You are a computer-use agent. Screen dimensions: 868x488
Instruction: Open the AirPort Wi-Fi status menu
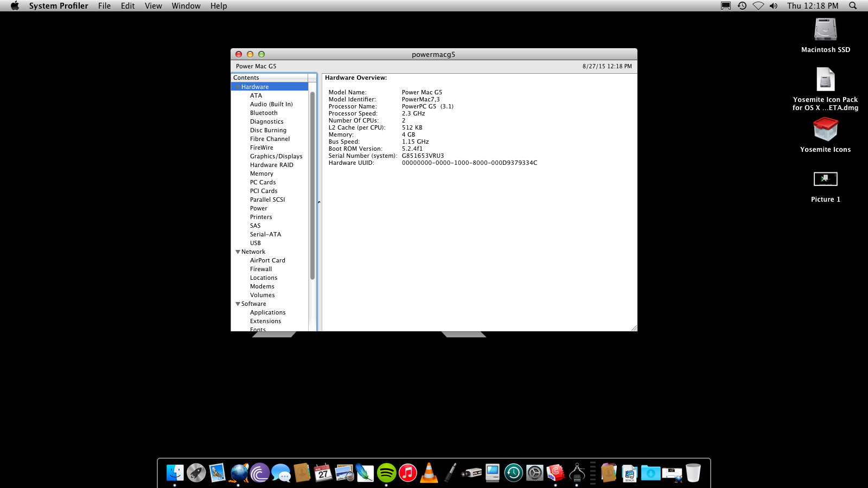point(758,6)
